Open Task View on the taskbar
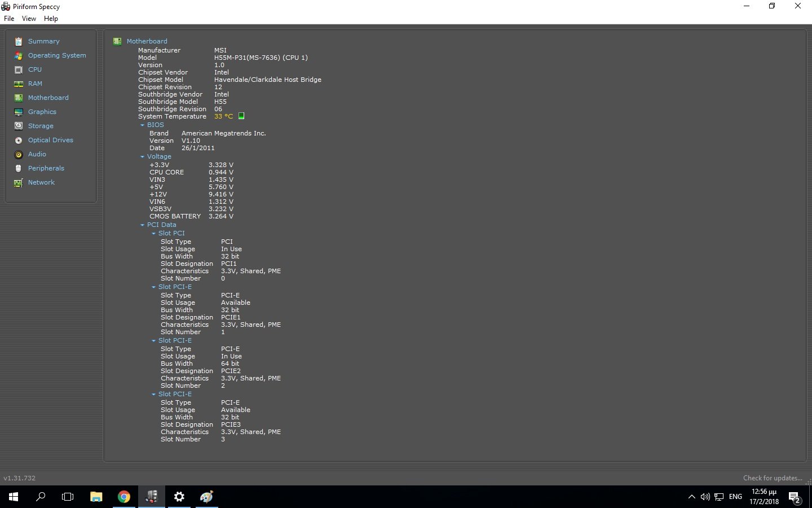812x508 pixels. pos(68,497)
